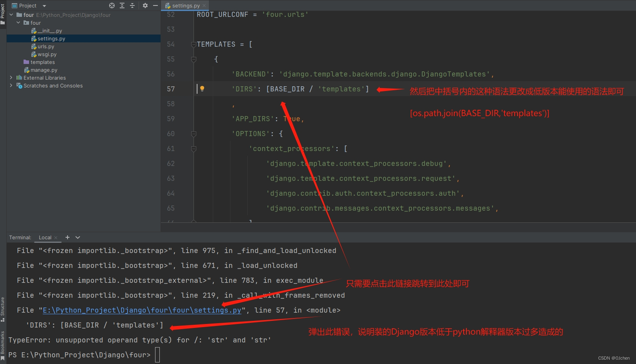
Task: Open the Structure tool window side tab
Action: click(3, 310)
